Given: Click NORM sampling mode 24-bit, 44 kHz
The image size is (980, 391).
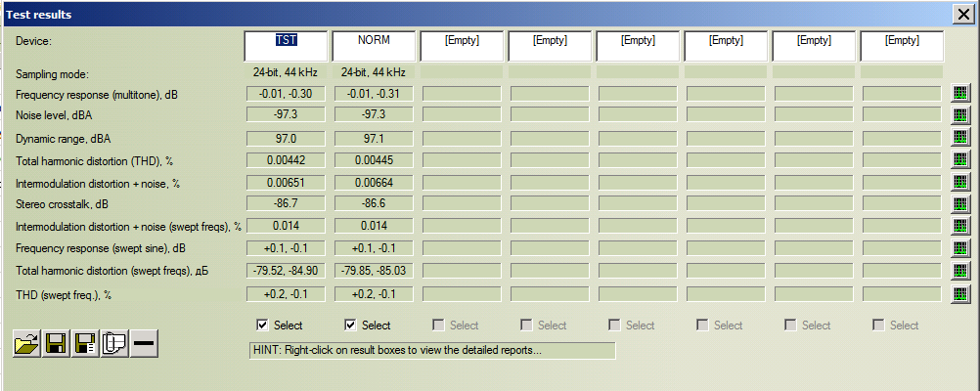Looking at the screenshot, I should coord(374,72).
